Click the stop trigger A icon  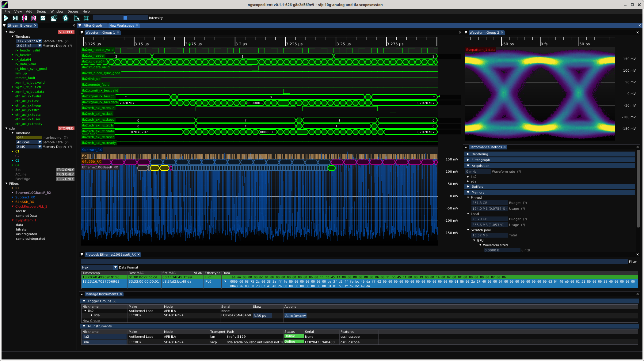34,18
